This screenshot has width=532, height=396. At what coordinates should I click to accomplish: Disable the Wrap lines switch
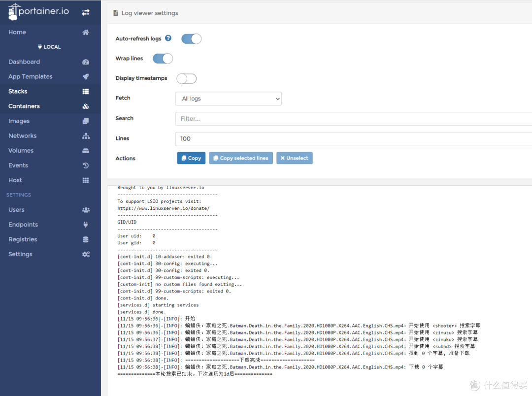(x=163, y=59)
